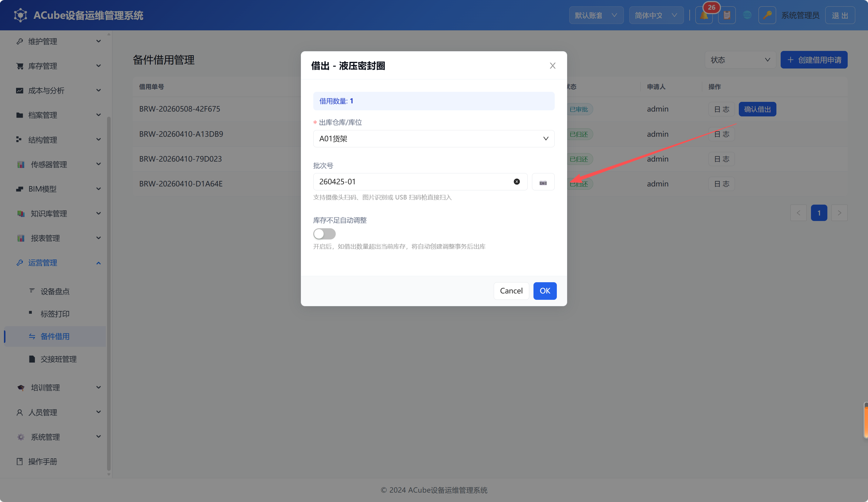Click the ACube logo icon
This screenshot has width=868, height=502.
[x=20, y=15]
